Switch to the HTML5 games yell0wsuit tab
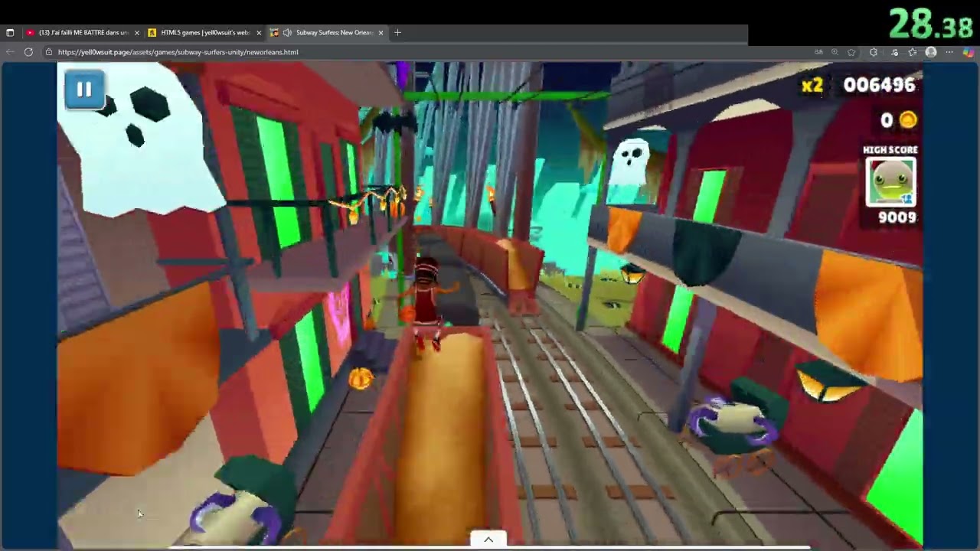 tap(204, 33)
